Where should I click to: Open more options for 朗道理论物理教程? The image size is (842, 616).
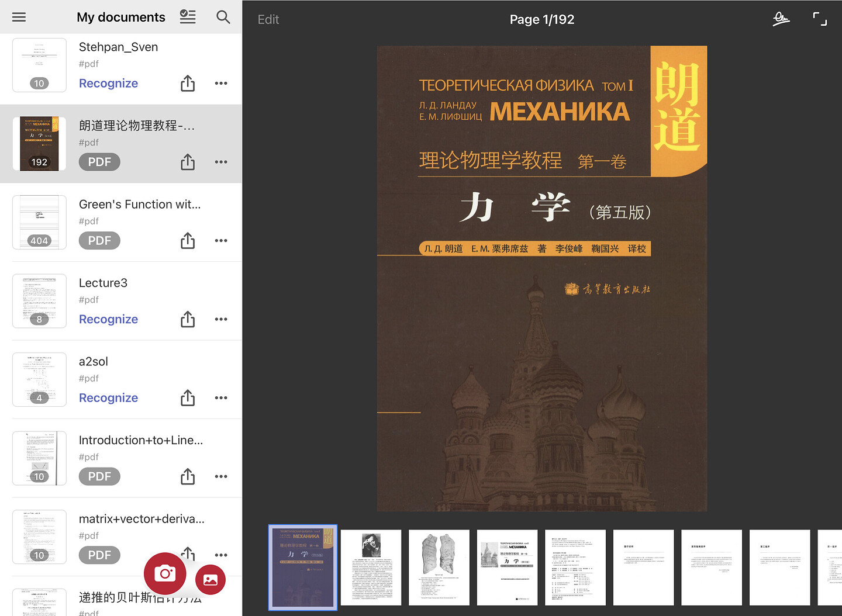(x=221, y=162)
